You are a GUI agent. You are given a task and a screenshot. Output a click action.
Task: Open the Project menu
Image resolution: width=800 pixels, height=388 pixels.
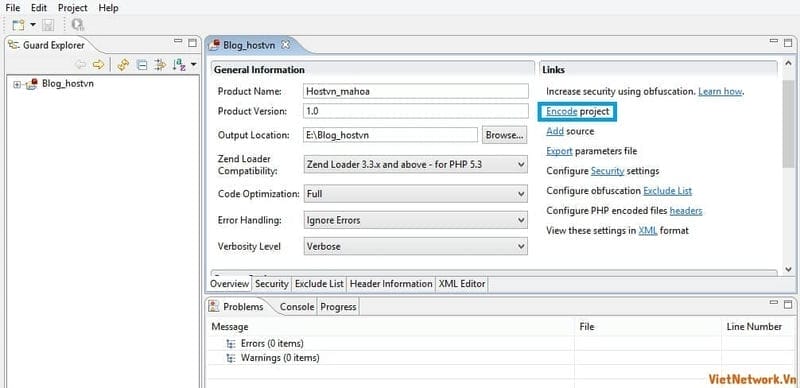coord(72,8)
